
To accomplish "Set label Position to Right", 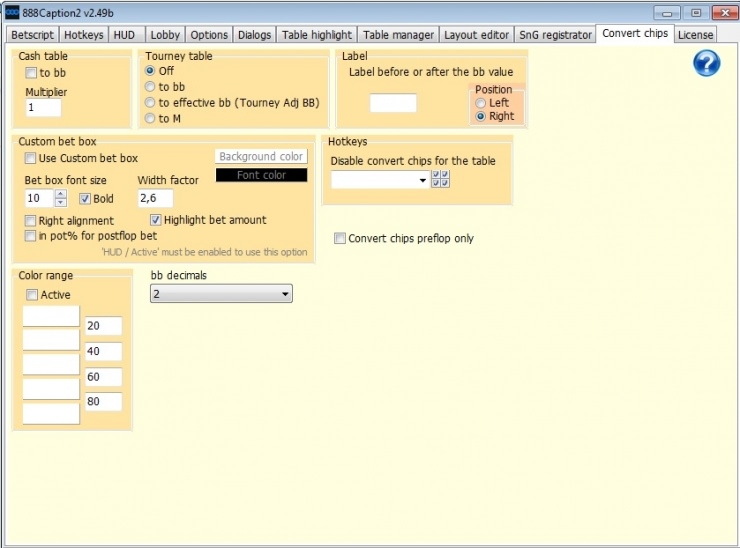I will coord(480,116).
